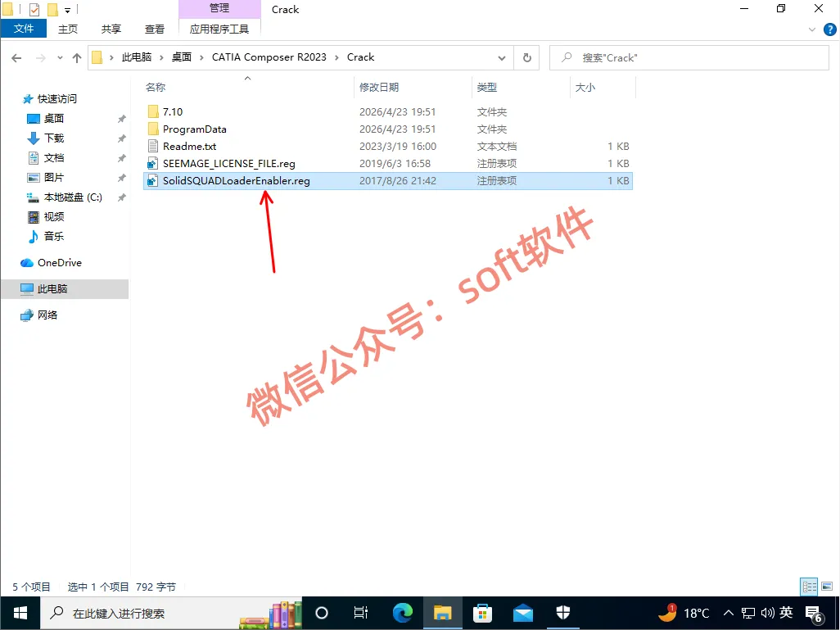Expand chevron after 桌面 in breadcrumb
This screenshot has height=630, width=840.
[x=201, y=57]
